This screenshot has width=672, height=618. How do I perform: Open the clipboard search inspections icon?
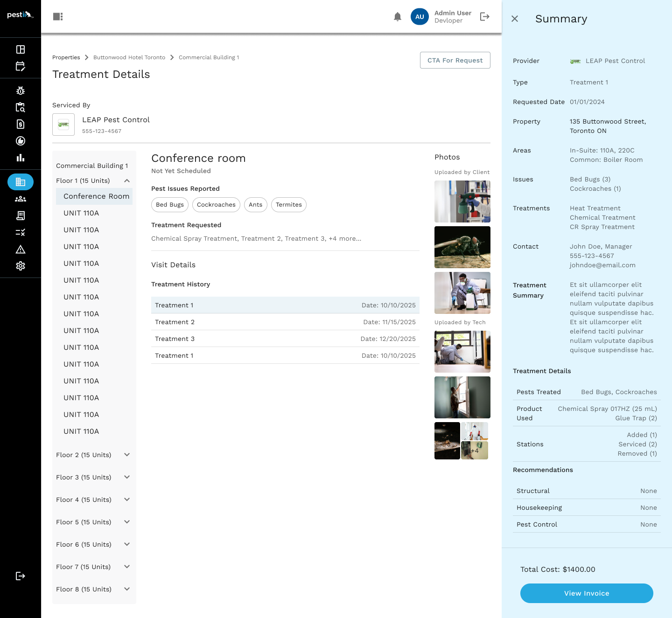tap(21, 107)
